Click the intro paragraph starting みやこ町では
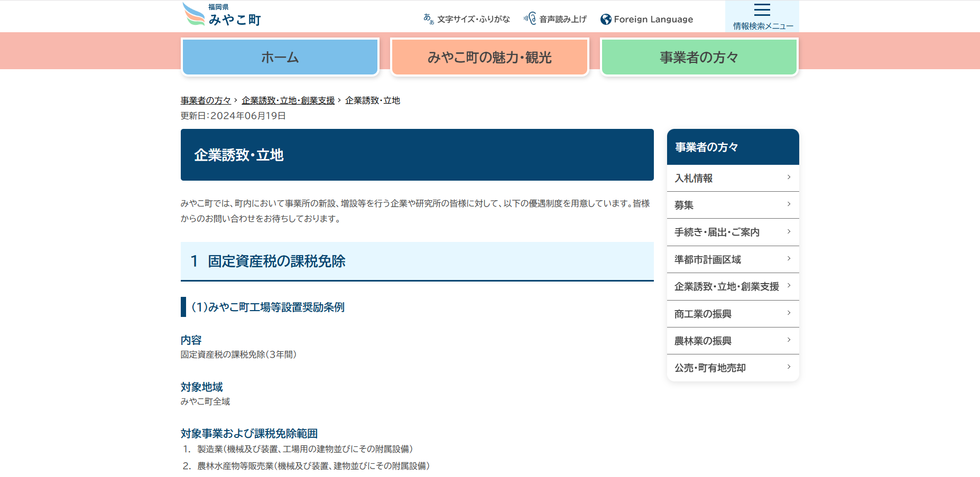This screenshot has height=477, width=980. coord(415,211)
